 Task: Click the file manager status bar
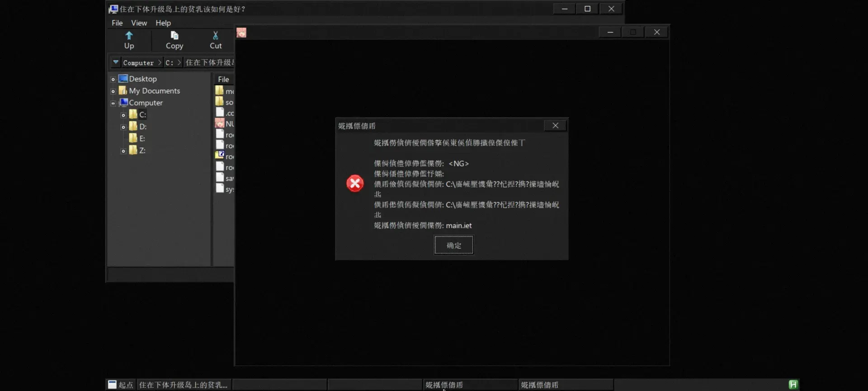(x=170, y=274)
